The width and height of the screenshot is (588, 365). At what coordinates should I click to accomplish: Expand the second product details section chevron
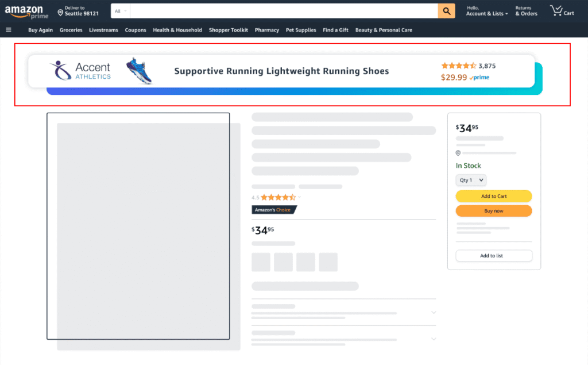click(x=434, y=339)
